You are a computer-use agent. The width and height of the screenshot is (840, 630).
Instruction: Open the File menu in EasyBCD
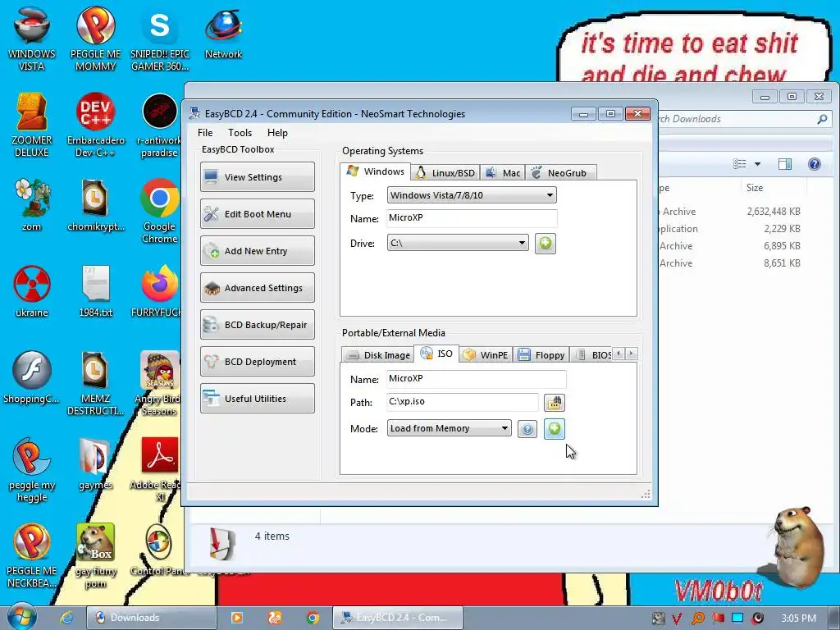click(205, 133)
